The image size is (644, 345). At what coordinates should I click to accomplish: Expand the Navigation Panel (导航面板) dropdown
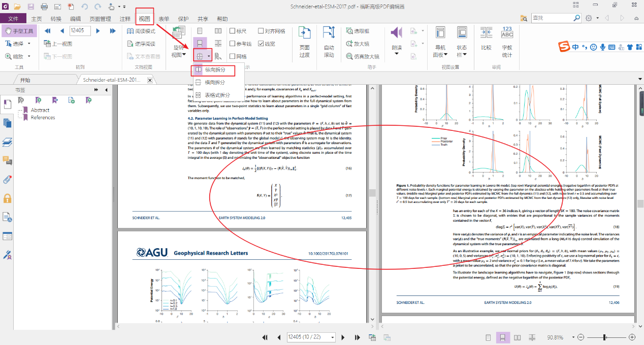click(440, 51)
